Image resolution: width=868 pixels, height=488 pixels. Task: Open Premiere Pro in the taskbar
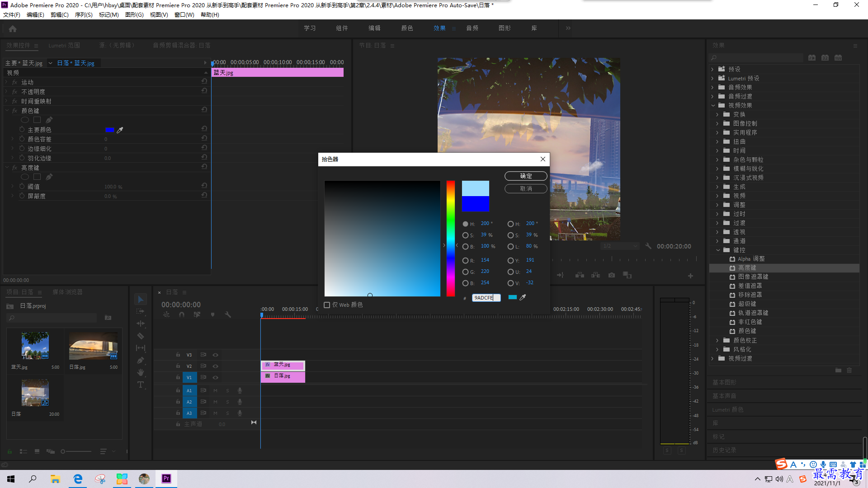pyautogui.click(x=166, y=479)
